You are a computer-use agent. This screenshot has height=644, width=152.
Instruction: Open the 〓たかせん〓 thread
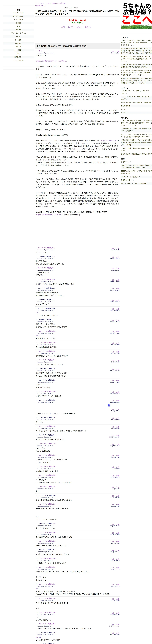(x=125, y=106)
